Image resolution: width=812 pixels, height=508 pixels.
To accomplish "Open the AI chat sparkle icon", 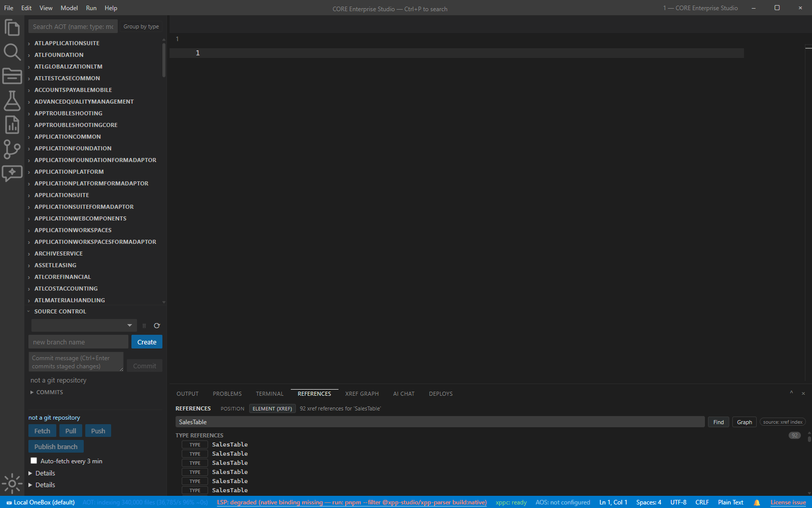I will pos(12,174).
